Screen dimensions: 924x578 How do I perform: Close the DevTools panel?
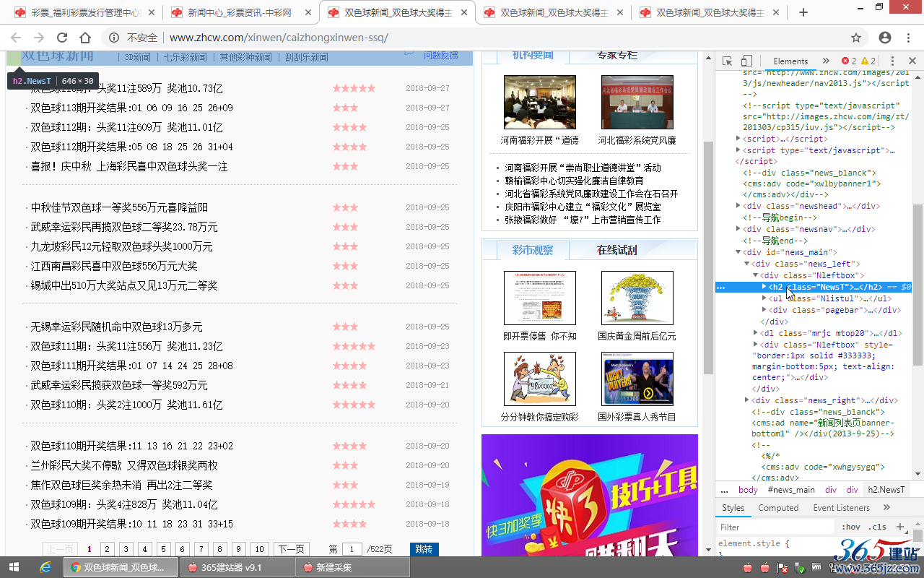912,61
